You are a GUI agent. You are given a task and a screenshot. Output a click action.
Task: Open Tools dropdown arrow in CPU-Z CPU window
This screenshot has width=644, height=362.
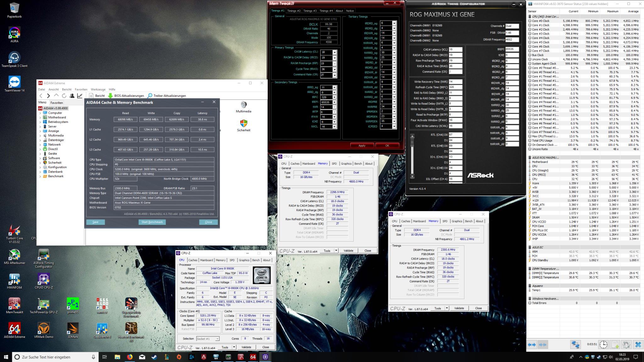tap(234, 347)
